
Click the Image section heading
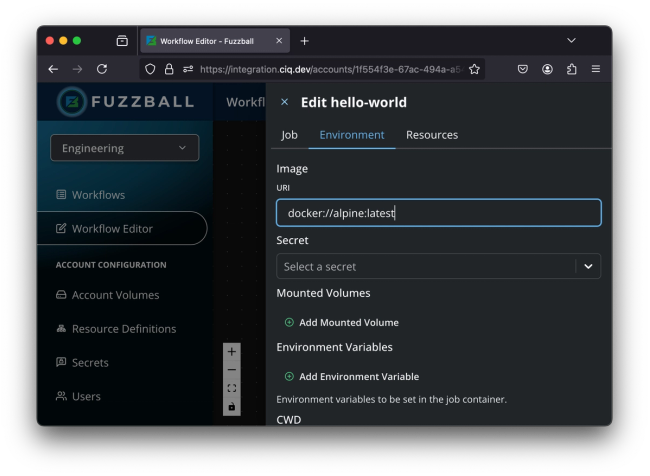292,169
